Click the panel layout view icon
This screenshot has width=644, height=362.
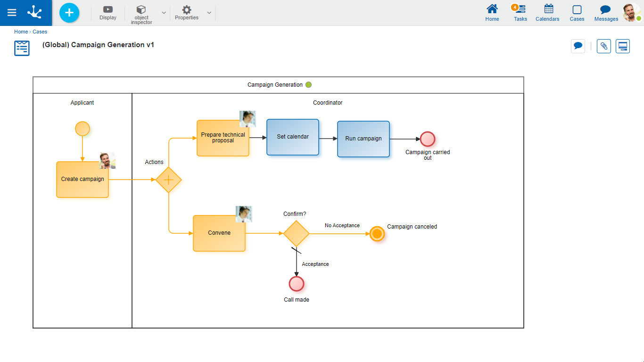pos(623,46)
